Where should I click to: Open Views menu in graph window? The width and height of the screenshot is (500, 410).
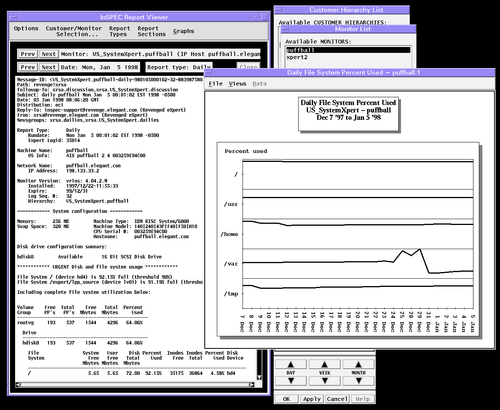coord(237,84)
